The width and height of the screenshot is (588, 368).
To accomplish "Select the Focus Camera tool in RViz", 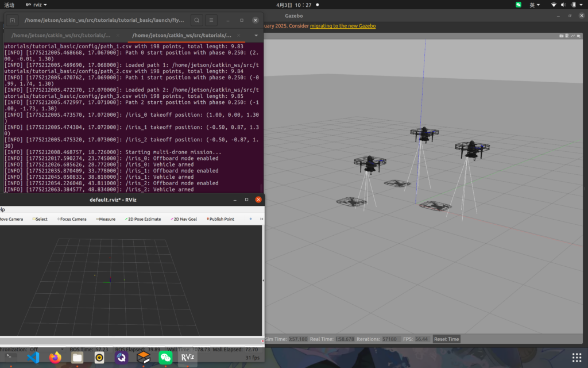I will click(71, 219).
